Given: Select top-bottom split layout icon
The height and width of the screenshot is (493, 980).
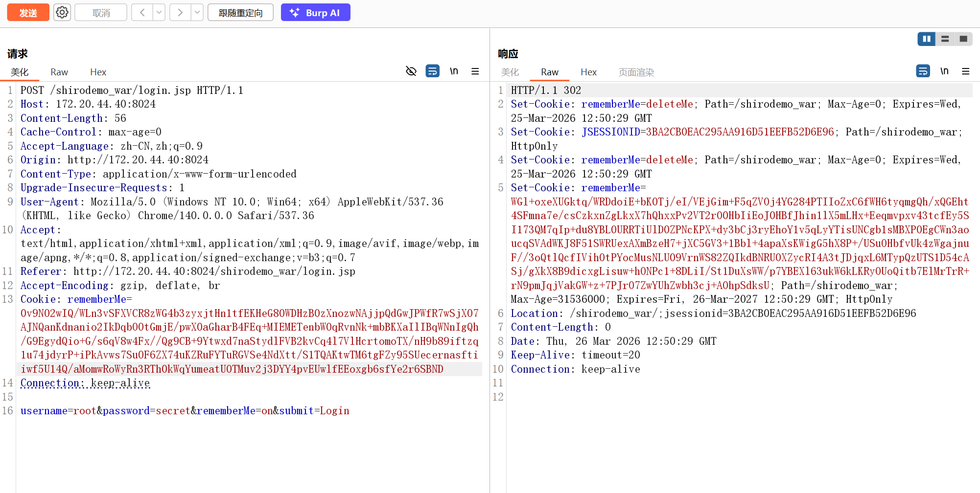Looking at the screenshot, I should (945, 39).
